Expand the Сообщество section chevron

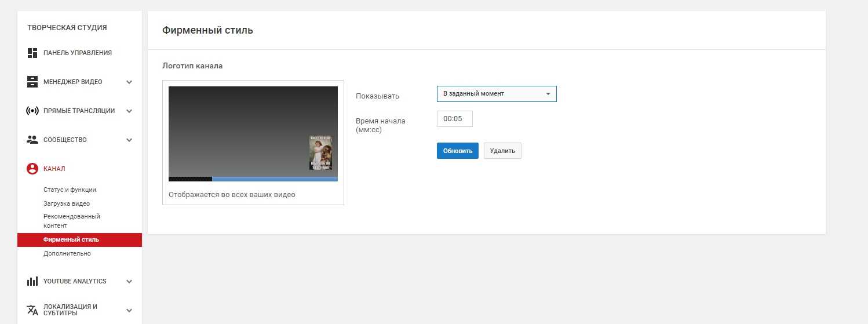coord(129,140)
